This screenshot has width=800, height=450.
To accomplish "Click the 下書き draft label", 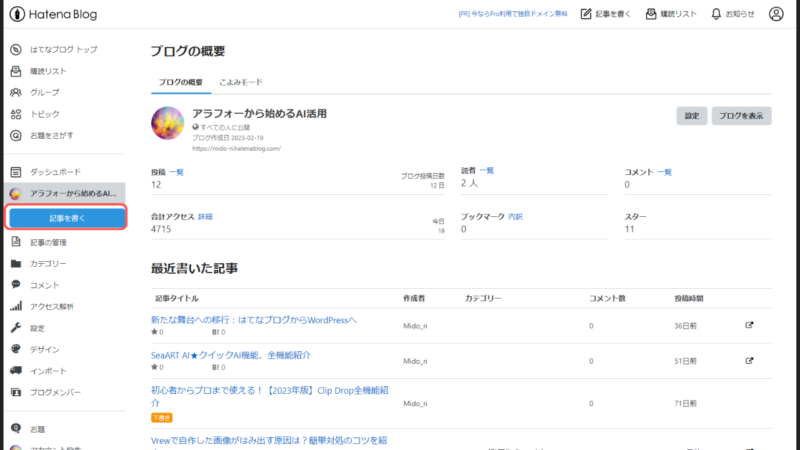I will point(162,418).
